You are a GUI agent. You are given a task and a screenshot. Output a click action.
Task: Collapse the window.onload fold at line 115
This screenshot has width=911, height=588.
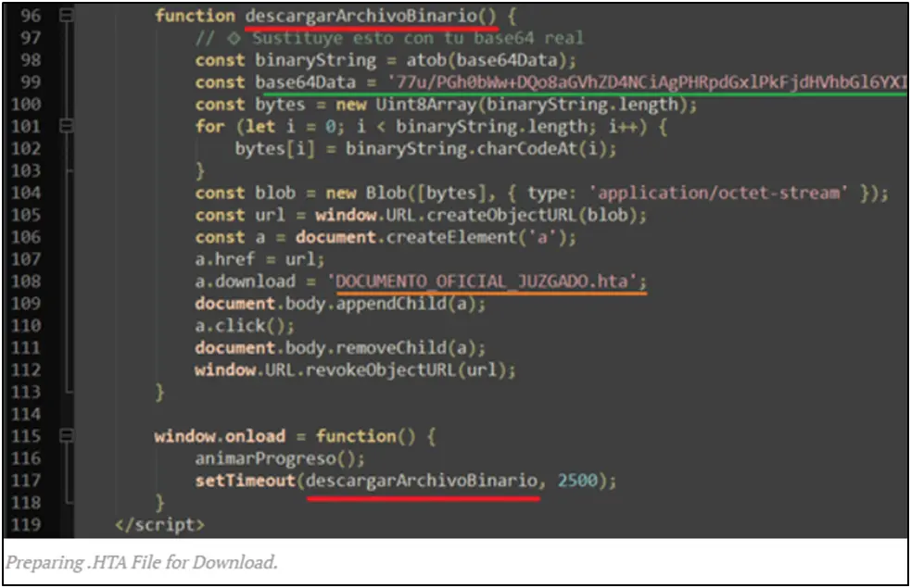pos(65,436)
